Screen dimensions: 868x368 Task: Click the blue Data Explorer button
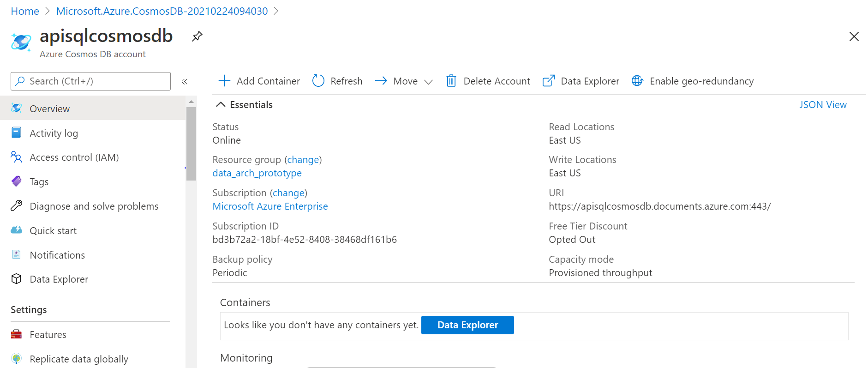point(467,325)
